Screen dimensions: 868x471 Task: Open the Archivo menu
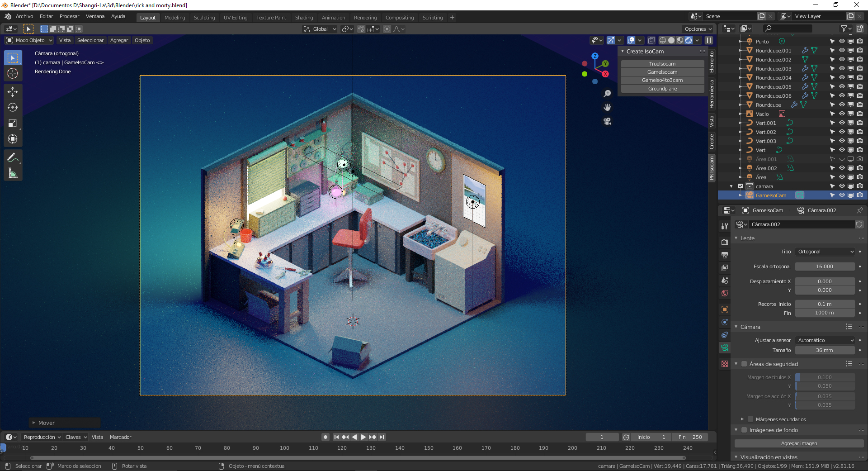[x=24, y=16]
